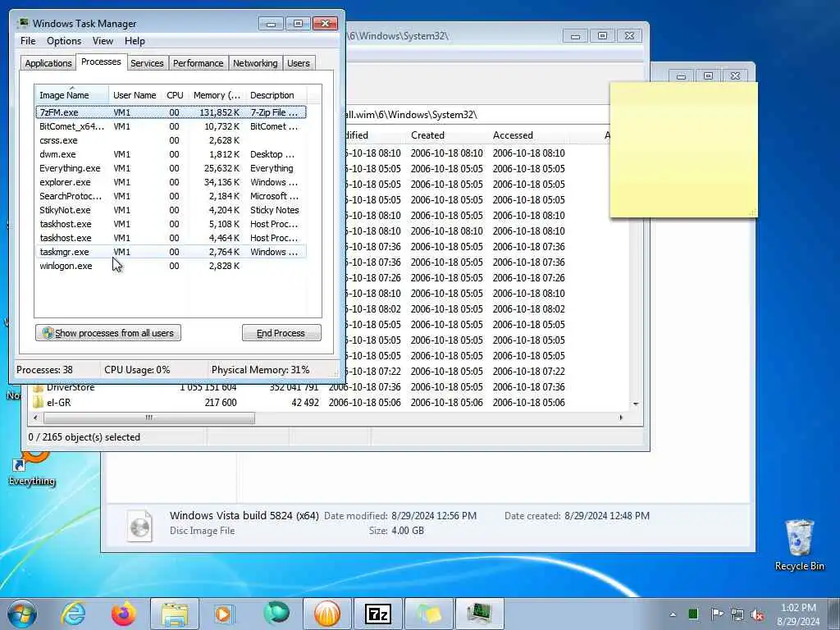Open Windows Explorer taskbar icon
Viewport: 840px width, 630px height.
click(x=175, y=614)
